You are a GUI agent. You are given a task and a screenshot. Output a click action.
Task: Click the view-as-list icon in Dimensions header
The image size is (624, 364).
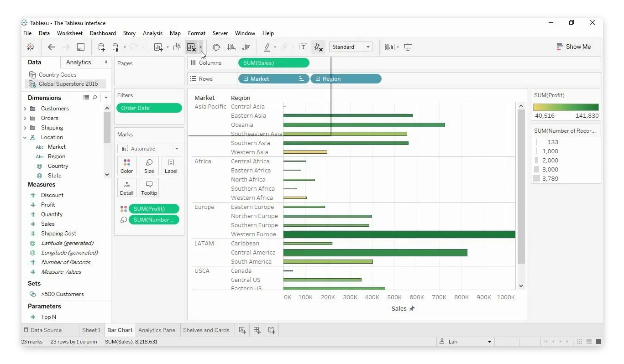click(86, 98)
